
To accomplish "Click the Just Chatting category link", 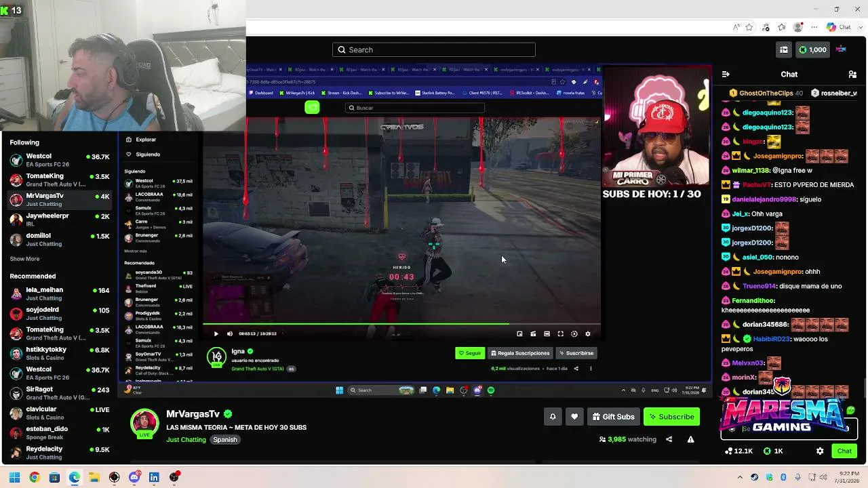I will point(186,440).
